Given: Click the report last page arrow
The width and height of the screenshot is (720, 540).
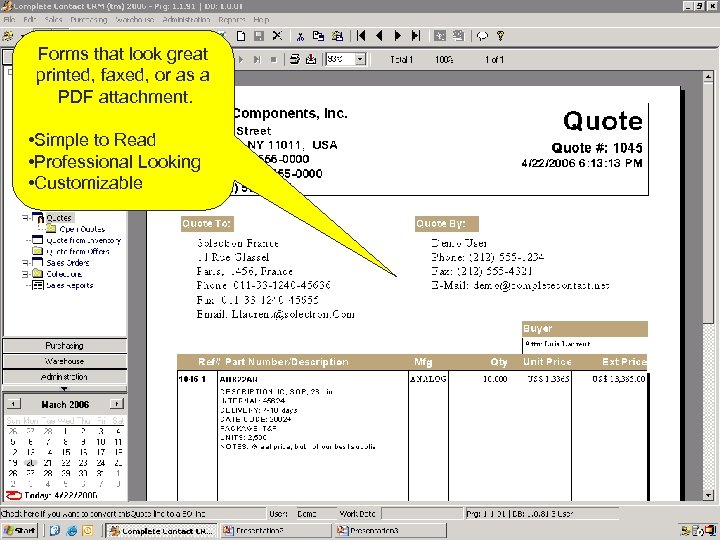Looking at the screenshot, I should (x=257, y=60).
